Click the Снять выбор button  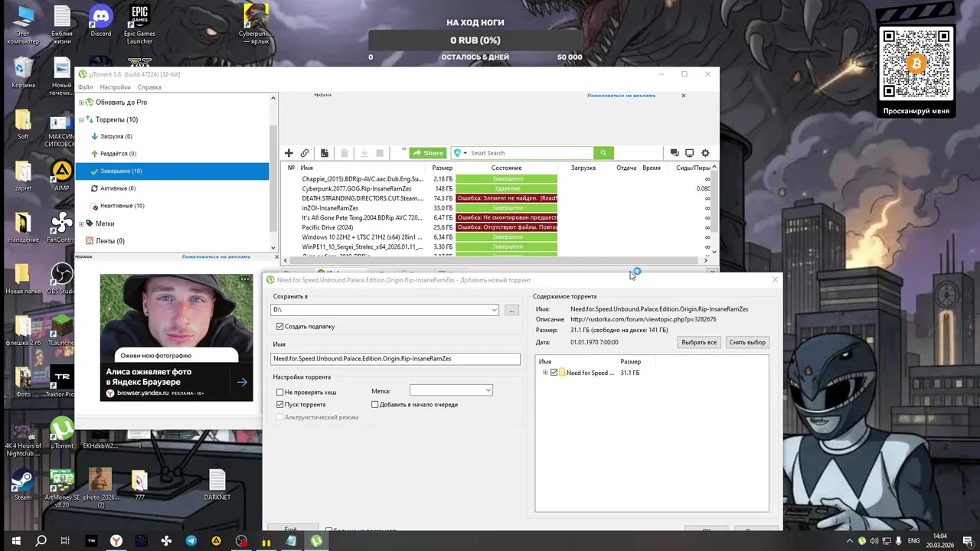(x=747, y=342)
